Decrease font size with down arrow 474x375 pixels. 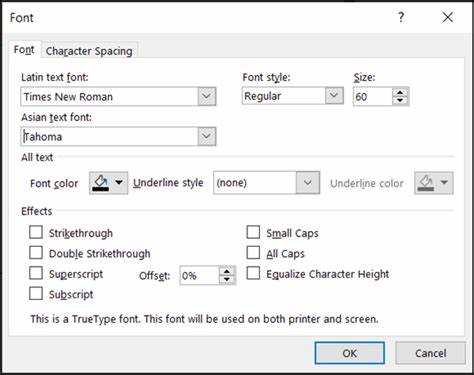[400, 101]
